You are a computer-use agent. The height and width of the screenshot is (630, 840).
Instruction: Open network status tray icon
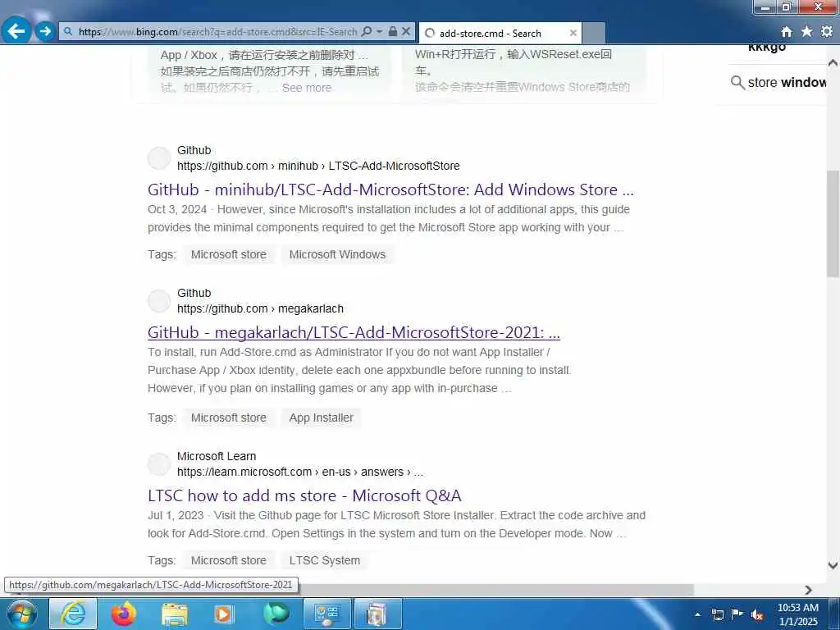(717, 614)
